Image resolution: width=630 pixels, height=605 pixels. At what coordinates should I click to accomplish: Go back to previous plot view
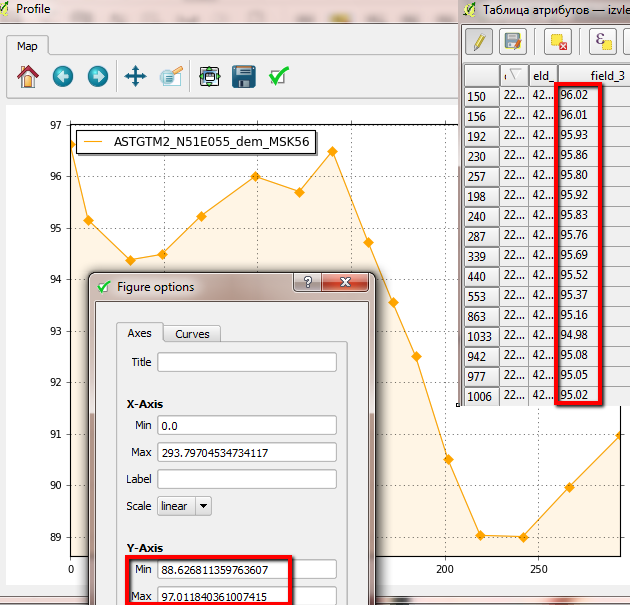click(63, 76)
